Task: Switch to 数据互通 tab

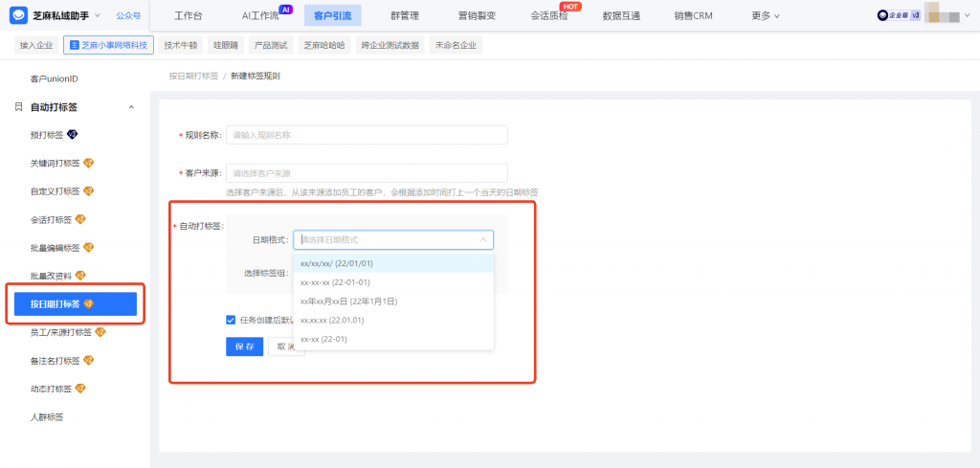Action: click(621, 15)
